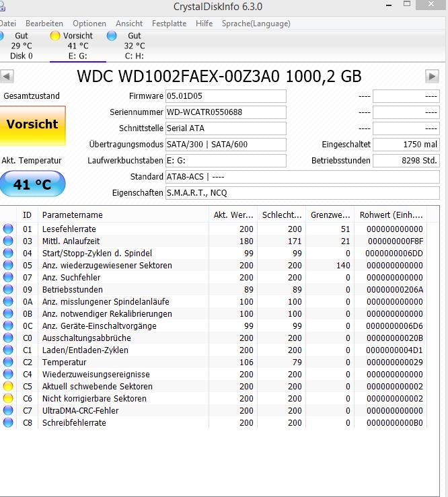Click the Schlecht... column header
Screen dimensions: 448x497
tap(282, 215)
